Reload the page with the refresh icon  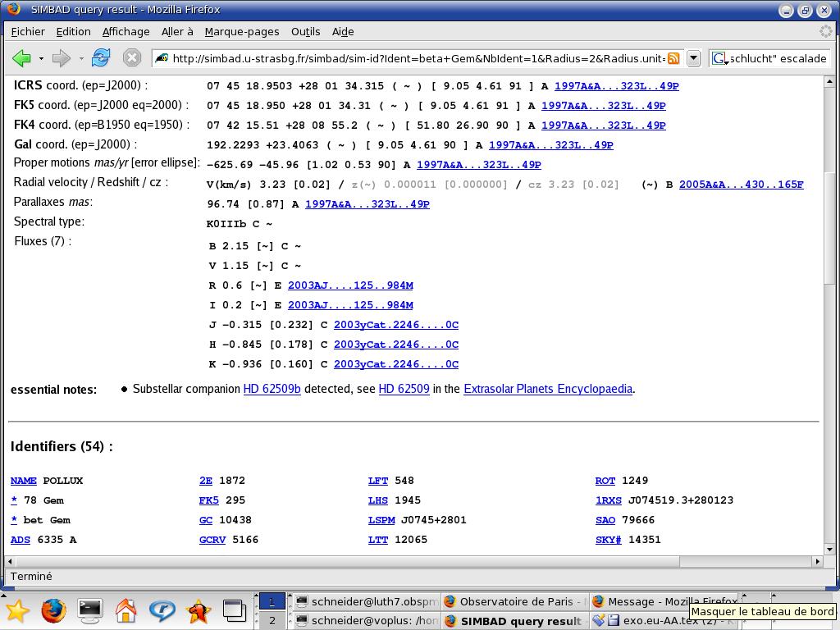(101, 58)
